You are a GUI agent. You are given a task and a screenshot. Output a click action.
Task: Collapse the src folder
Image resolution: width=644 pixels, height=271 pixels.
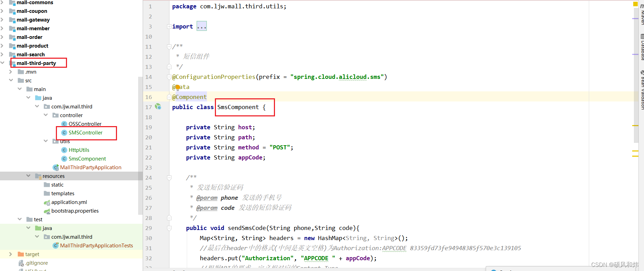pyautogui.click(x=11, y=80)
